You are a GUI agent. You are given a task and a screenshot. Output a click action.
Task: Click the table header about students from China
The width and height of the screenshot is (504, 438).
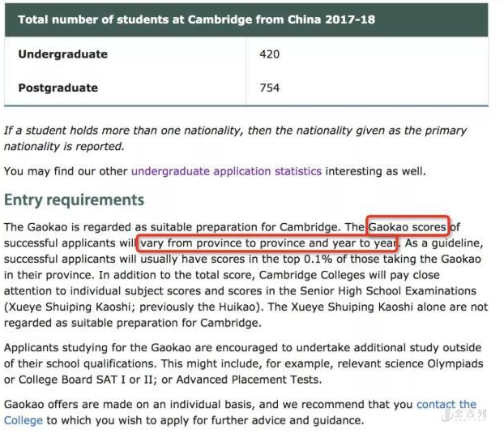(196, 19)
